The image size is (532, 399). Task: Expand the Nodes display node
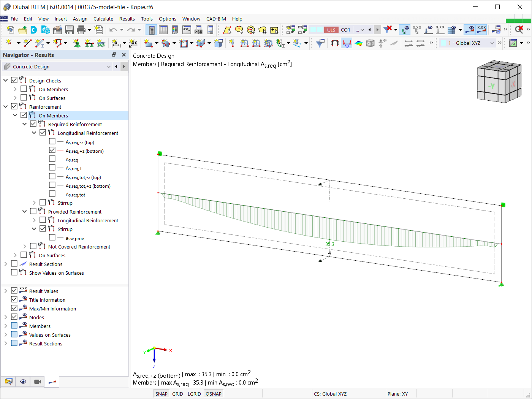coord(5,317)
